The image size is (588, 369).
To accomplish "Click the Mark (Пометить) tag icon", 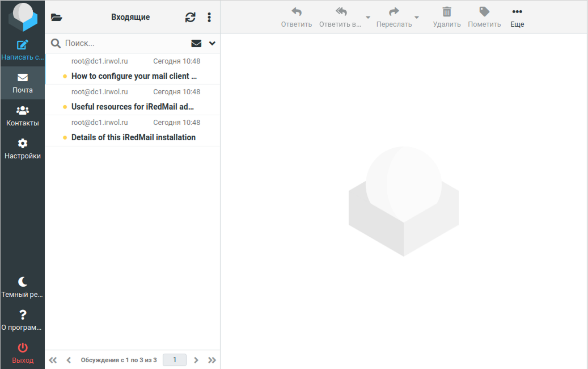I will coord(484,12).
